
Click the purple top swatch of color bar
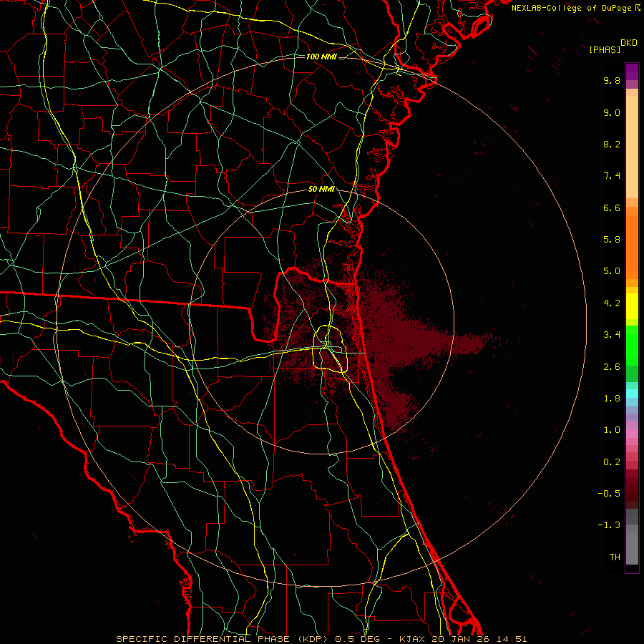tap(632, 72)
